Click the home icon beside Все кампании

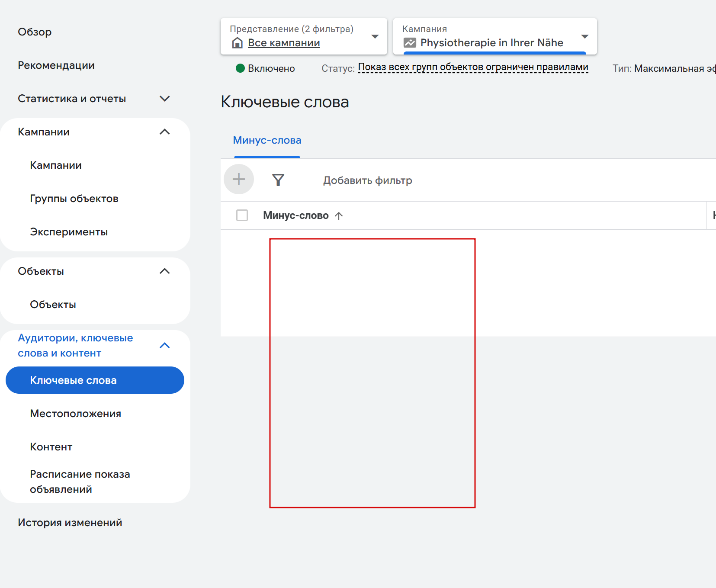pyautogui.click(x=237, y=43)
